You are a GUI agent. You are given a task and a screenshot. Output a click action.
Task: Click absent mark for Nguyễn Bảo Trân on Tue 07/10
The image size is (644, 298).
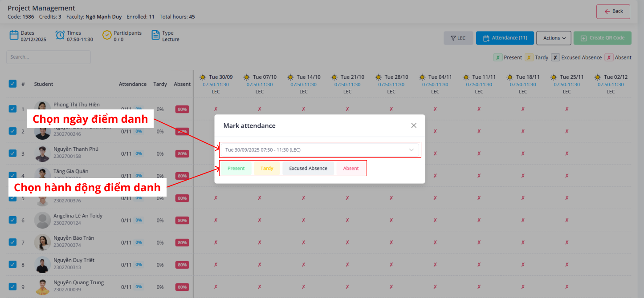pyautogui.click(x=260, y=242)
